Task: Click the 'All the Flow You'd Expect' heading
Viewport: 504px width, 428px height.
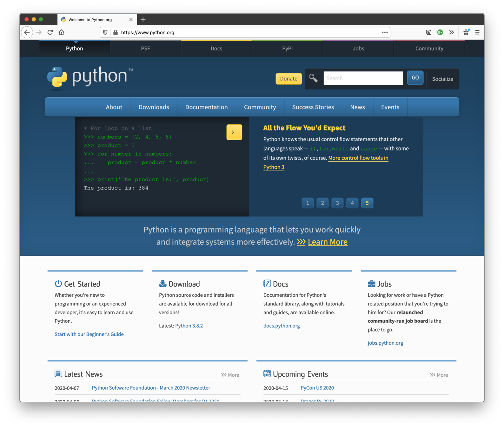Action: [x=304, y=128]
